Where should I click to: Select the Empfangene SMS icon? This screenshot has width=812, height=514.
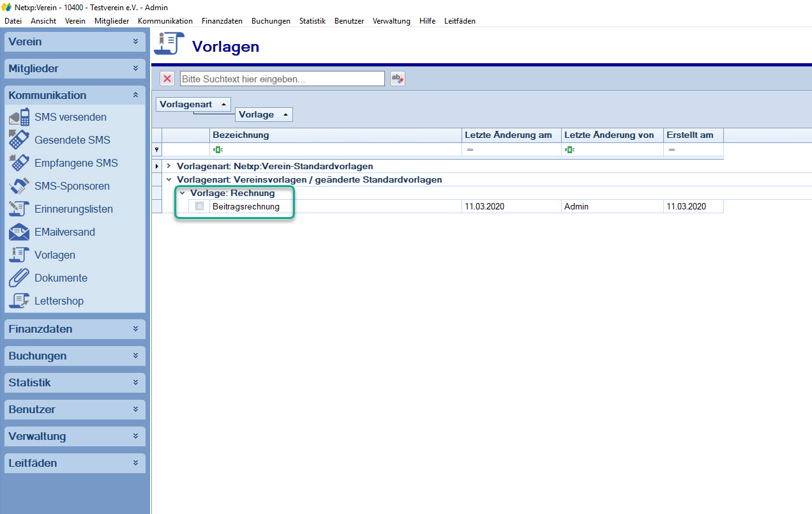coord(19,163)
